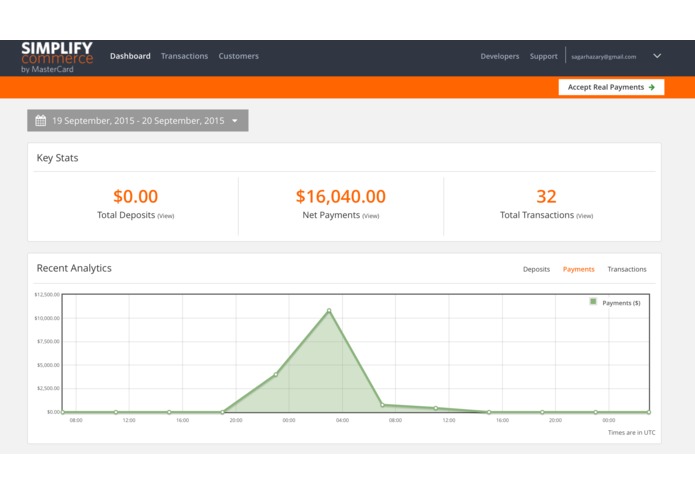Switch chart to Transactions tab
695x494 pixels.
627,269
